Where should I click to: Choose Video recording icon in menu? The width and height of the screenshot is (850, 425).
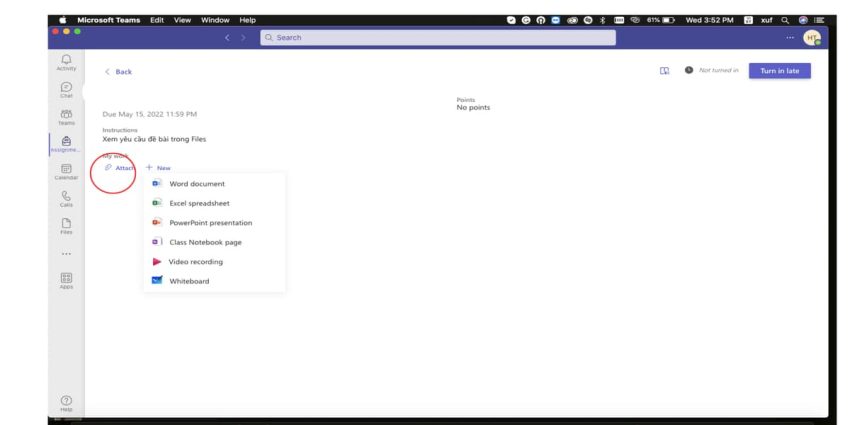[x=157, y=261]
